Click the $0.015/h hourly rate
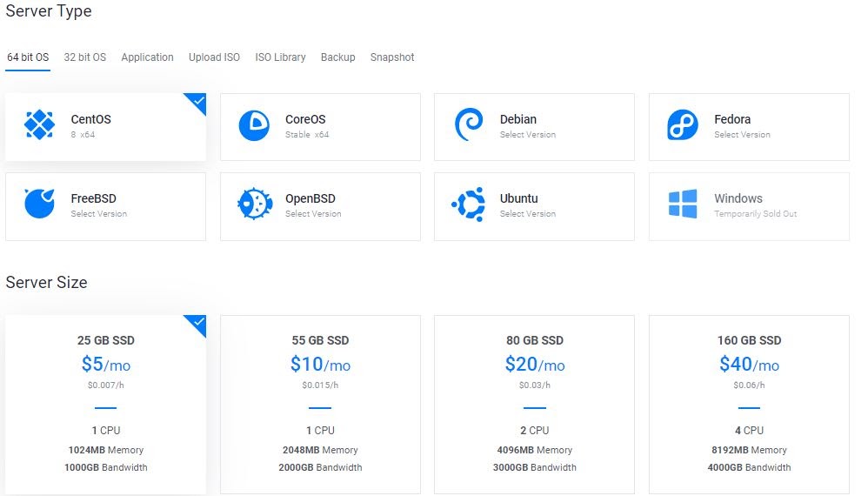This screenshot has height=496, width=868. 320,385
